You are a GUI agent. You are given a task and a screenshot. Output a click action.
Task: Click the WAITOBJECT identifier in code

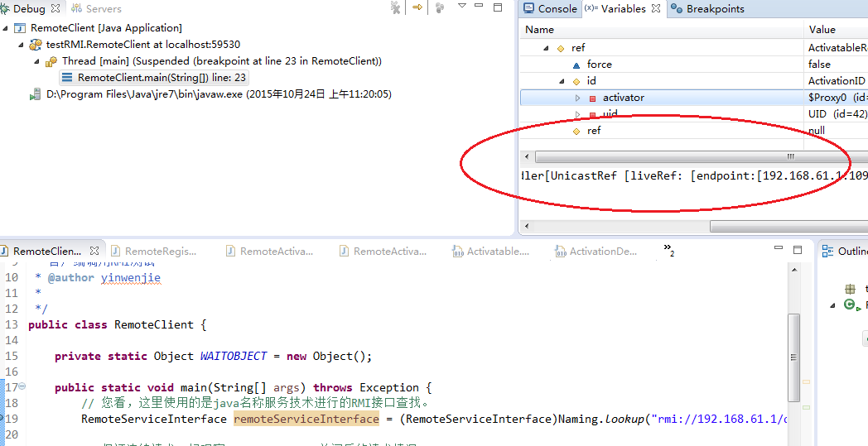point(234,357)
